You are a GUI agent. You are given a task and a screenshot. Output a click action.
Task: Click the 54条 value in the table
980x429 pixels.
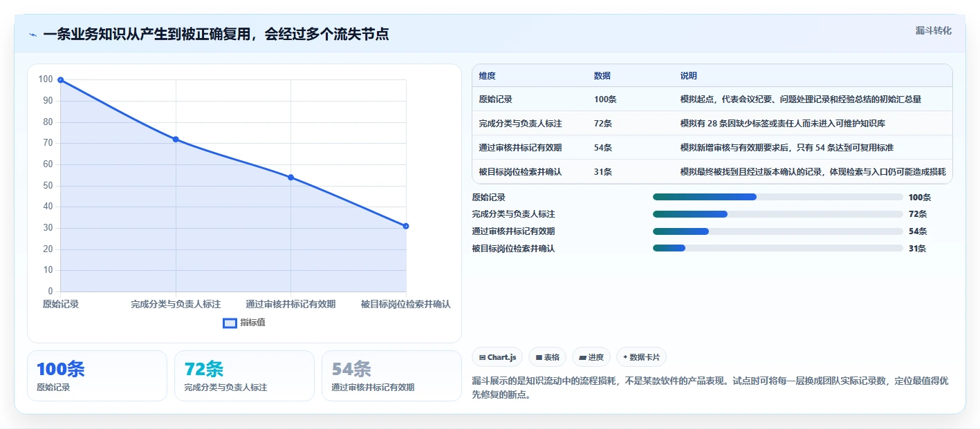coord(603,148)
